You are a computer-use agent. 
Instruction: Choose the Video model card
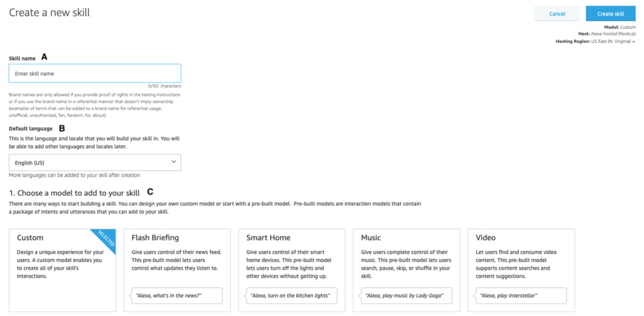point(521,271)
